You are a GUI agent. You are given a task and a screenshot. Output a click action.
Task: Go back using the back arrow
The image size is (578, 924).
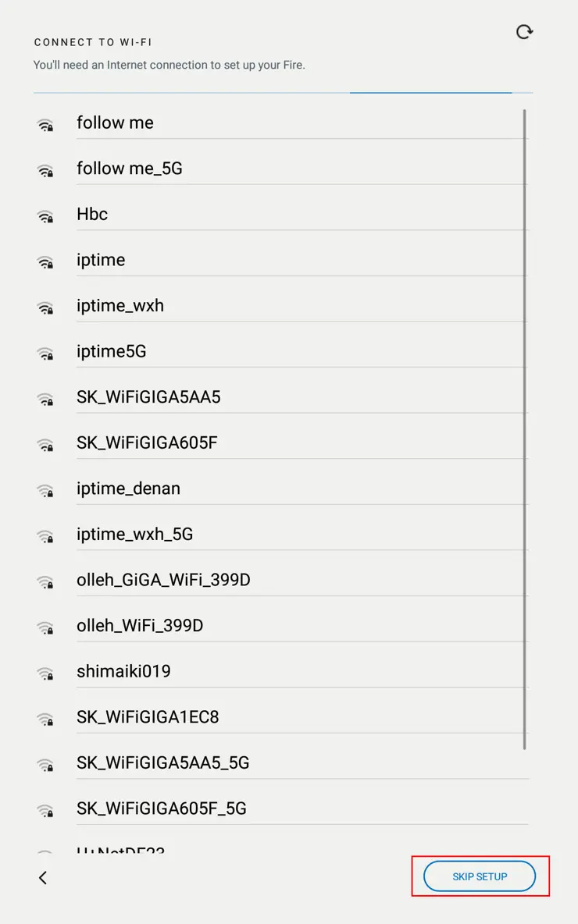43,877
